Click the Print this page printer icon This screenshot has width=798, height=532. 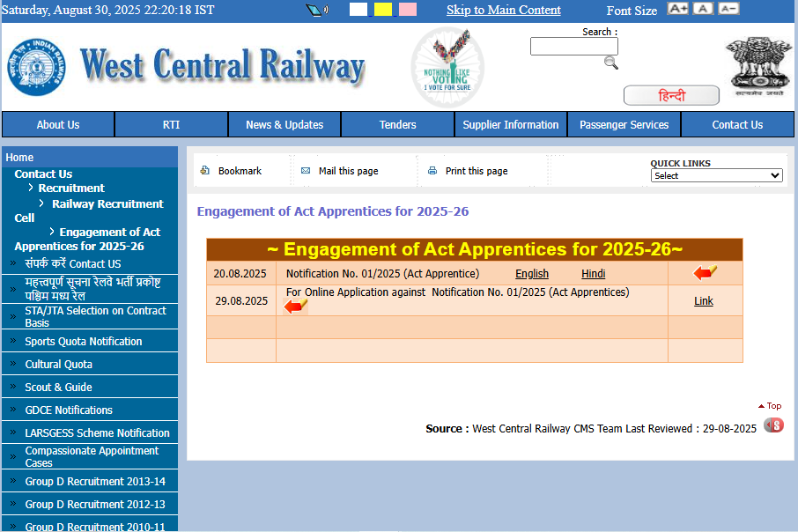tap(432, 171)
